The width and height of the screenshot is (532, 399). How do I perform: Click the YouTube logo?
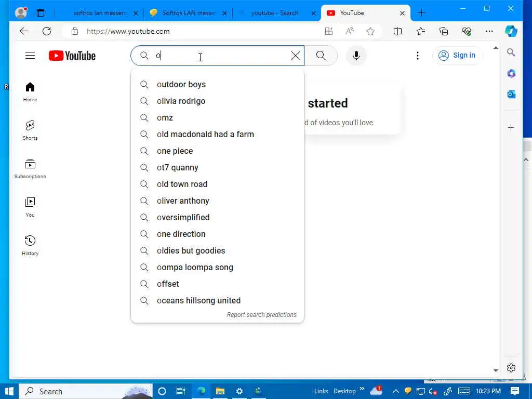[x=72, y=56]
